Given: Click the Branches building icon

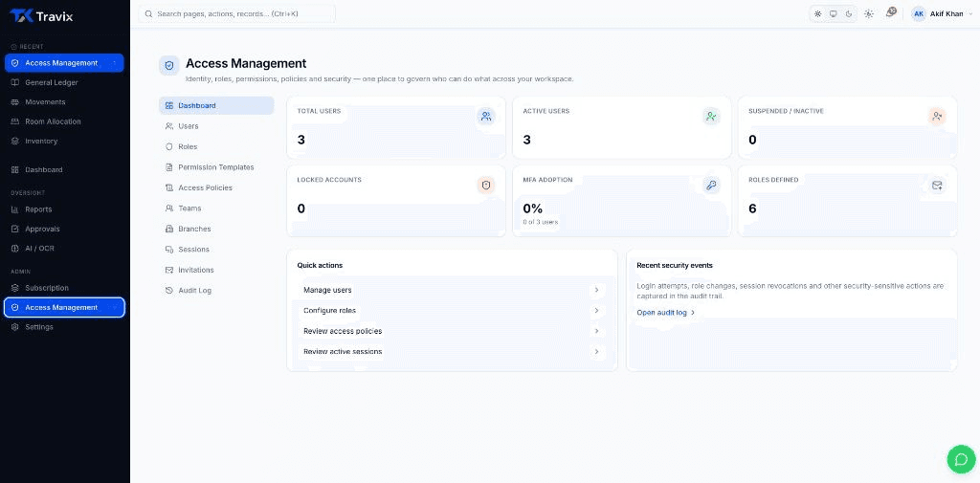Looking at the screenshot, I should point(168,229).
